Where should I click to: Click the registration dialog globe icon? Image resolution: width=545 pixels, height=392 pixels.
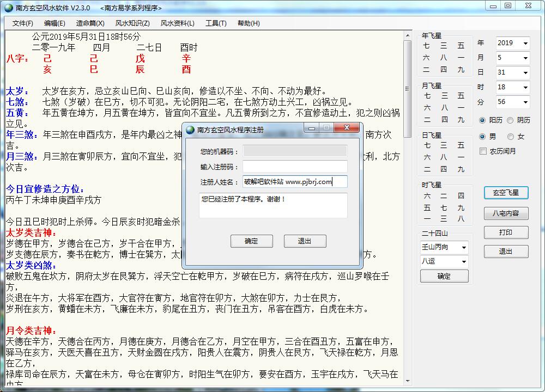pyautogui.click(x=190, y=130)
